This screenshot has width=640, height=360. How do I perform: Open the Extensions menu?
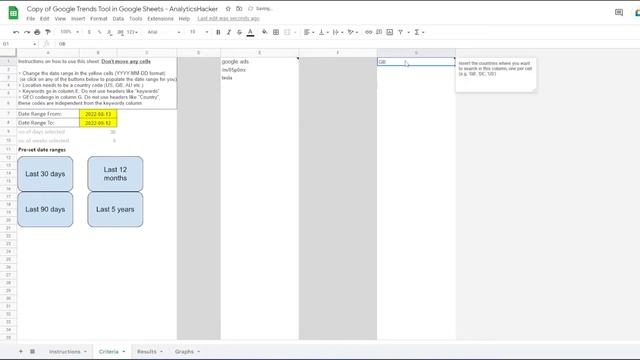coord(160,19)
